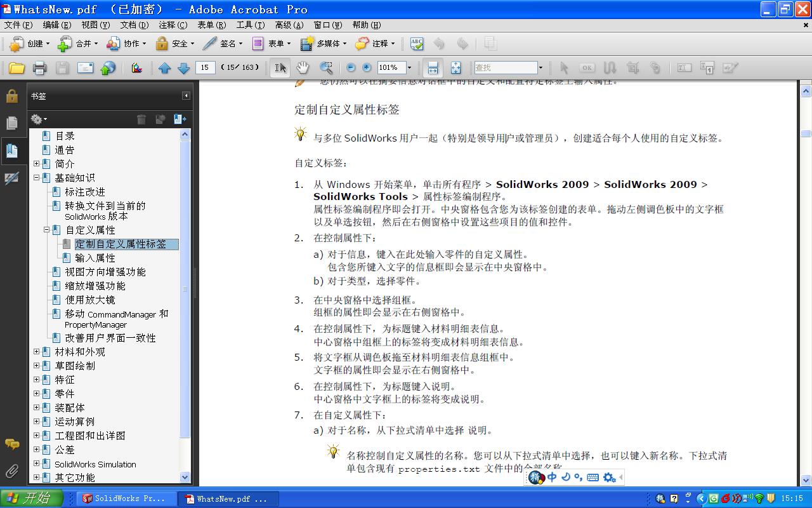This screenshot has width=812, height=508.
Task: Collapse the 书签 panel with arrow button
Action: 186,96
